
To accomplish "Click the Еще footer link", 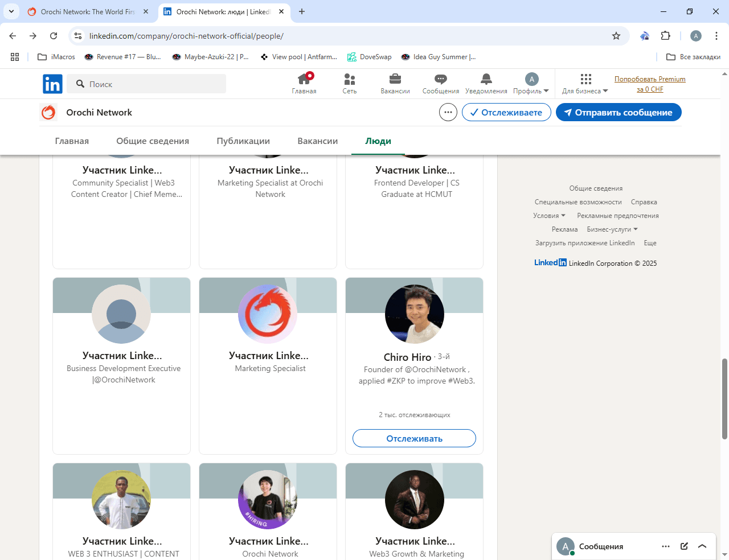I will (x=650, y=243).
